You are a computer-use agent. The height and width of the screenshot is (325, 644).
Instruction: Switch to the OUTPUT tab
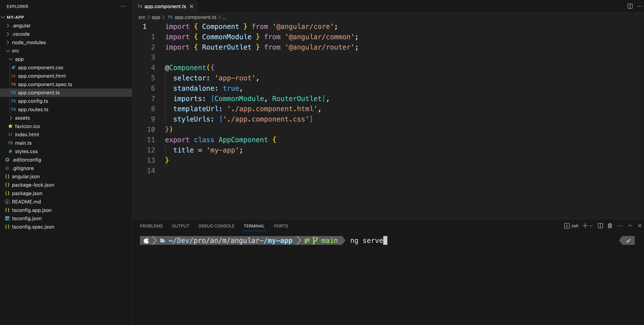point(180,226)
